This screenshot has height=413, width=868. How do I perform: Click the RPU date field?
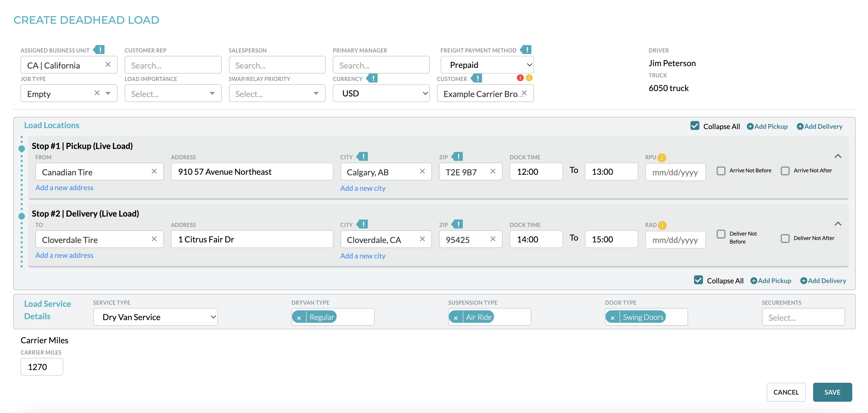click(675, 172)
